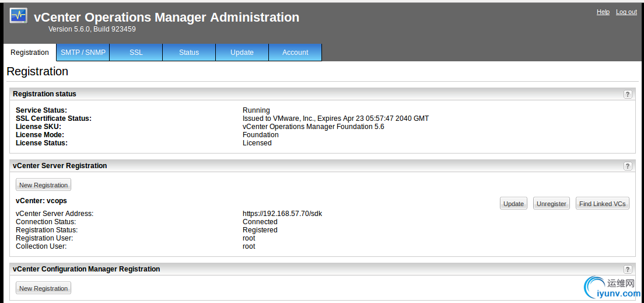The height and width of the screenshot is (303, 644).
Task: Click the SSL certificate expiry text
Action: 335,119
